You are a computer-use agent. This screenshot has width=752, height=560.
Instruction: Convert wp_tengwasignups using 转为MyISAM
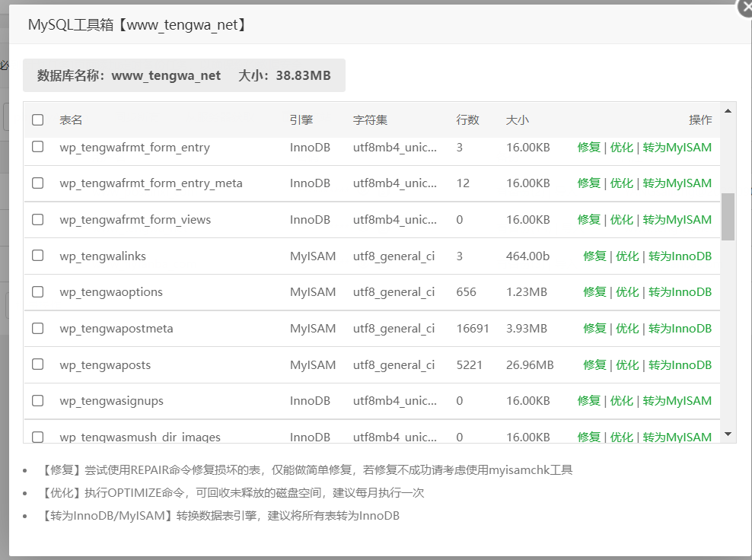click(x=677, y=400)
